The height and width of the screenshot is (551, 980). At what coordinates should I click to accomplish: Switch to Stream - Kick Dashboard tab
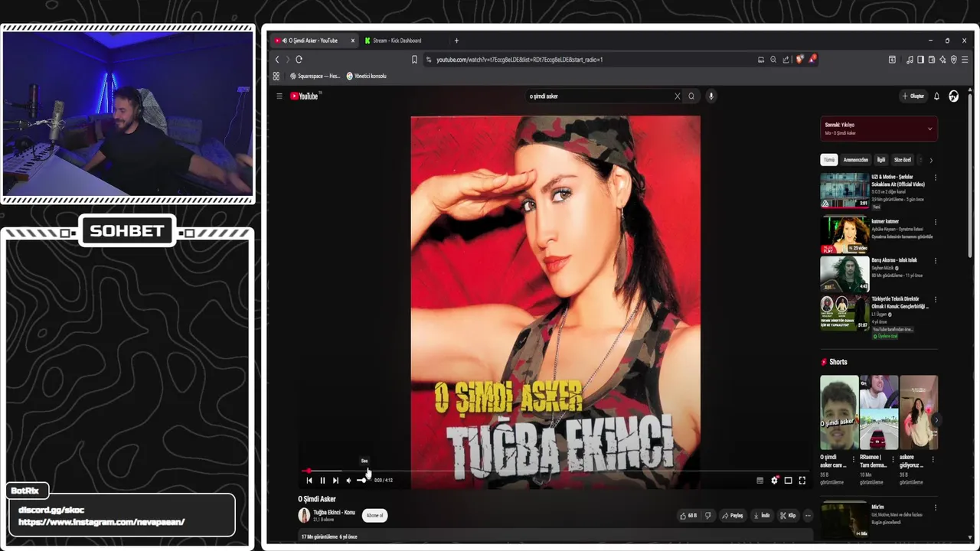coord(397,41)
